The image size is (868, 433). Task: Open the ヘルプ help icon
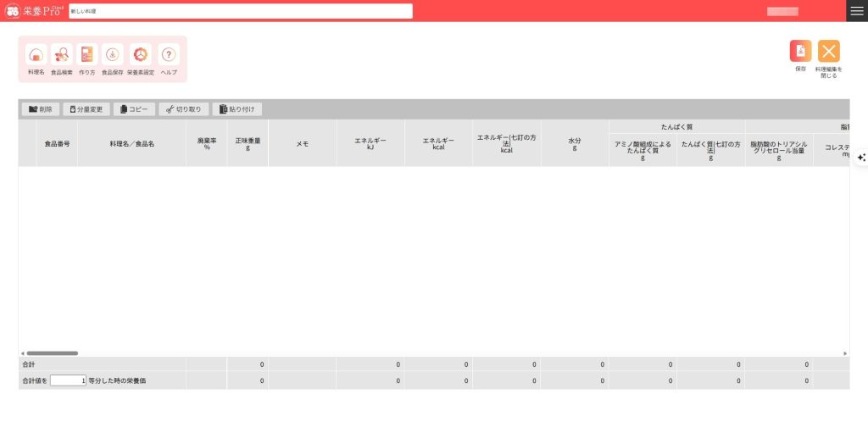tap(169, 55)
